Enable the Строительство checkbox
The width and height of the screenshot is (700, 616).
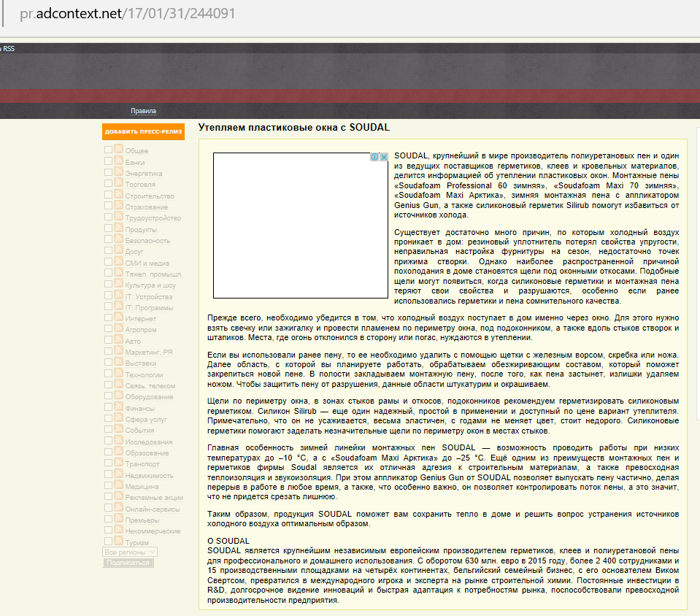(109, 195)
